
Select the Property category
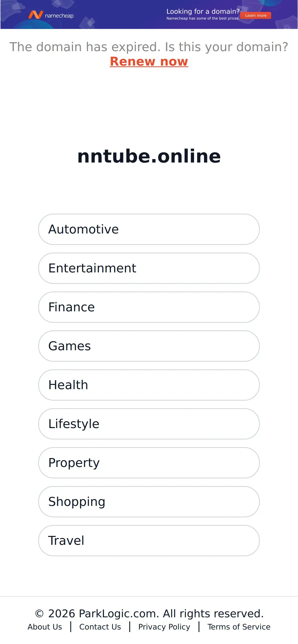[149, 463]
